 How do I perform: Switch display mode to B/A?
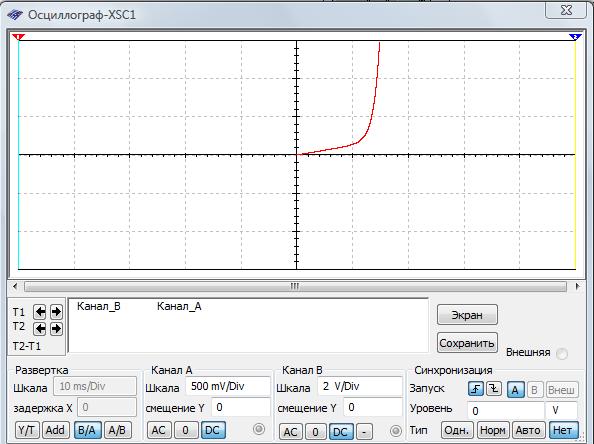coord(88,430)
